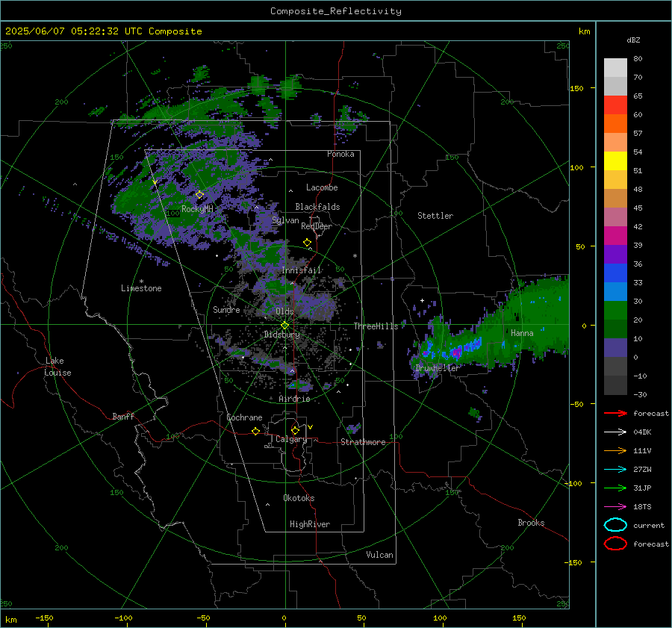Image resolution: width=672 pixels, height=628 pixels.
Task: Select the magenta 39-42 dBZ color swatch
Action: click(615, 236)
